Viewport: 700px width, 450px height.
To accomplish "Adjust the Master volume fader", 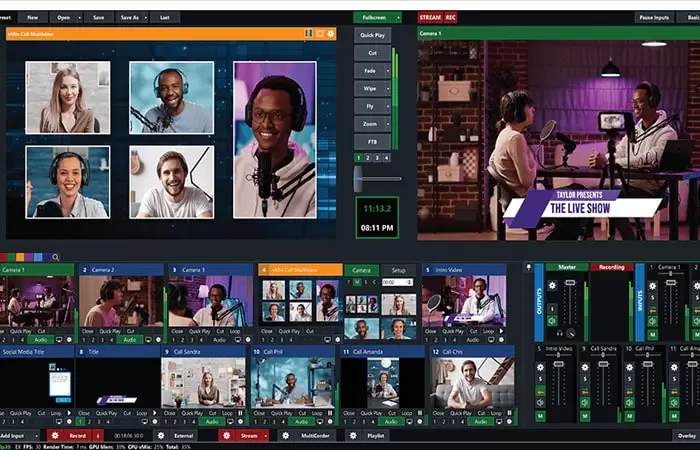I will [570, 283].
